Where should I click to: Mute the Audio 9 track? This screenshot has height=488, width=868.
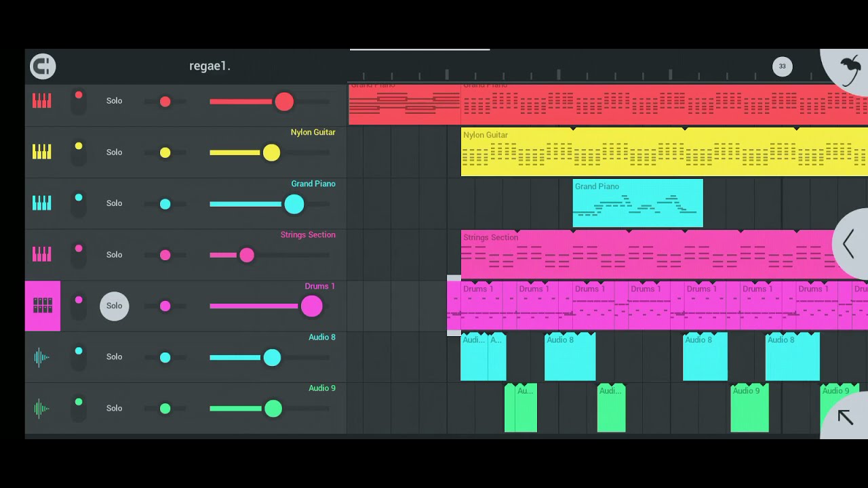point(79,408)
